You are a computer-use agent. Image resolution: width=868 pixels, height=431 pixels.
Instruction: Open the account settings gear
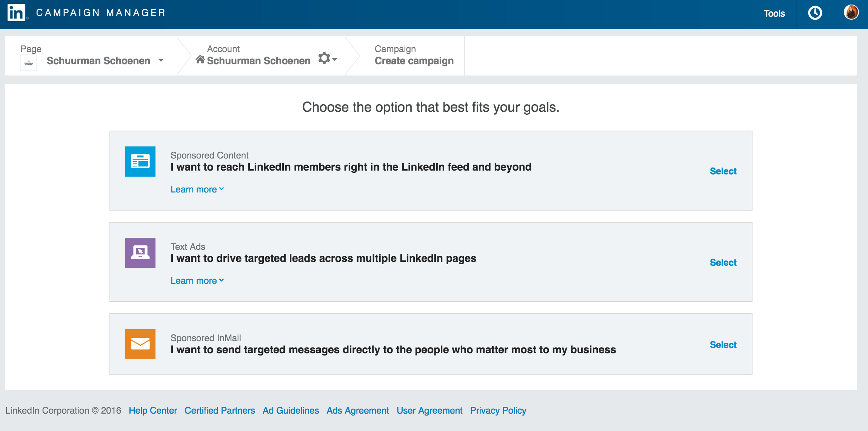[x=325, y=58]
